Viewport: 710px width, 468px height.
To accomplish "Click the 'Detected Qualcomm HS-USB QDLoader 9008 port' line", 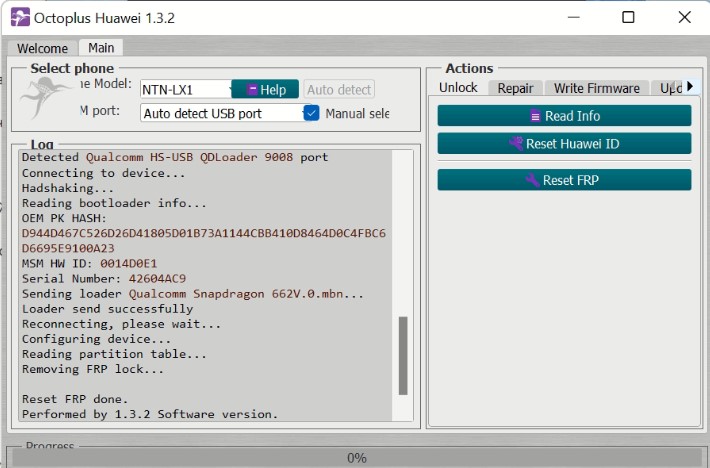I will (175, 157).
